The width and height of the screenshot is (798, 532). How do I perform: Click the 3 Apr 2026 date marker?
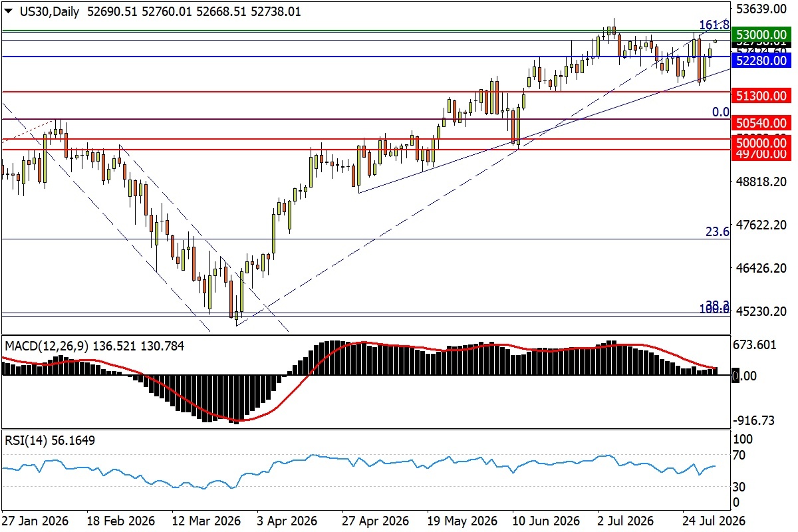point(286,519)
